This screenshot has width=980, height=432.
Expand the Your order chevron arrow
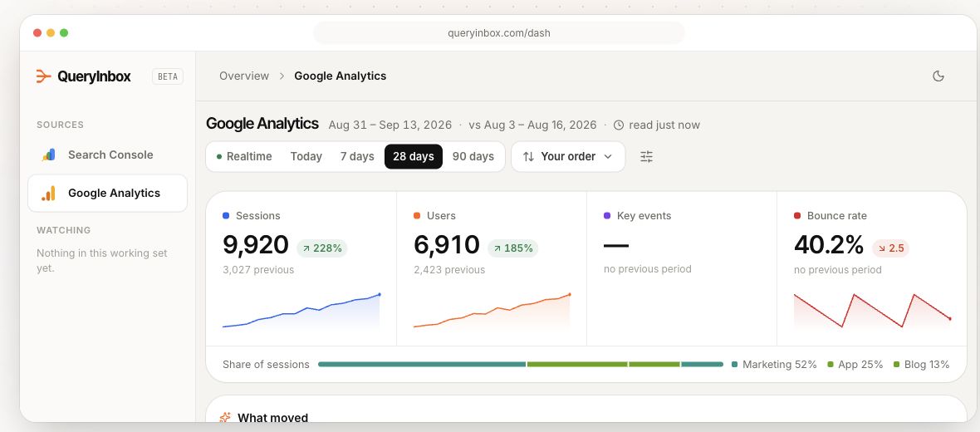pyautogui.click(x=607, y=157)
